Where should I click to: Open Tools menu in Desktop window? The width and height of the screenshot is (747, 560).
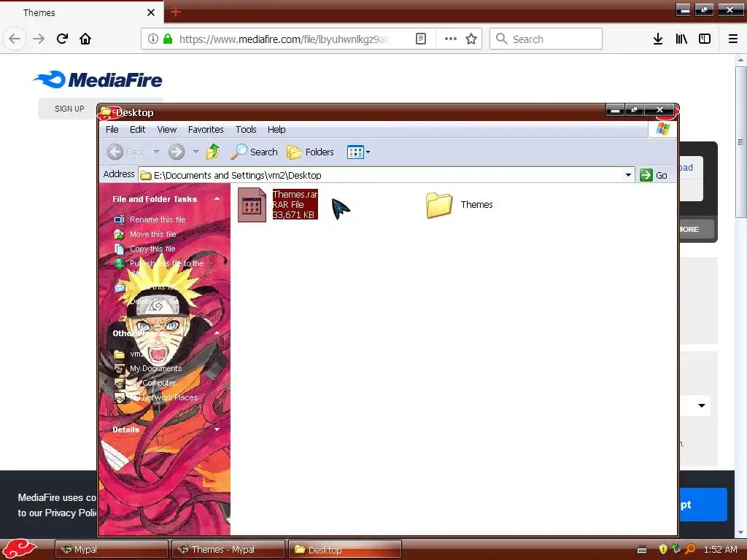click(x=246, y=130)
